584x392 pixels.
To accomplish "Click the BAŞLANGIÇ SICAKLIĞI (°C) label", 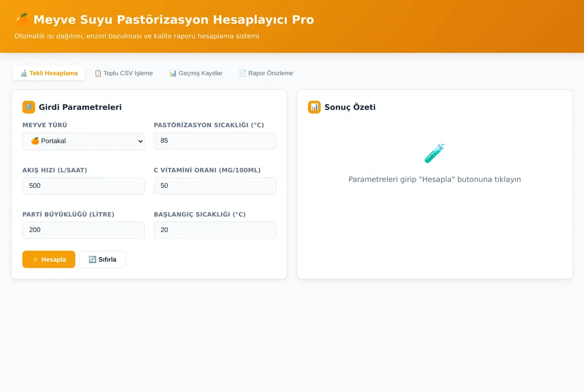I will pos(200,214).
